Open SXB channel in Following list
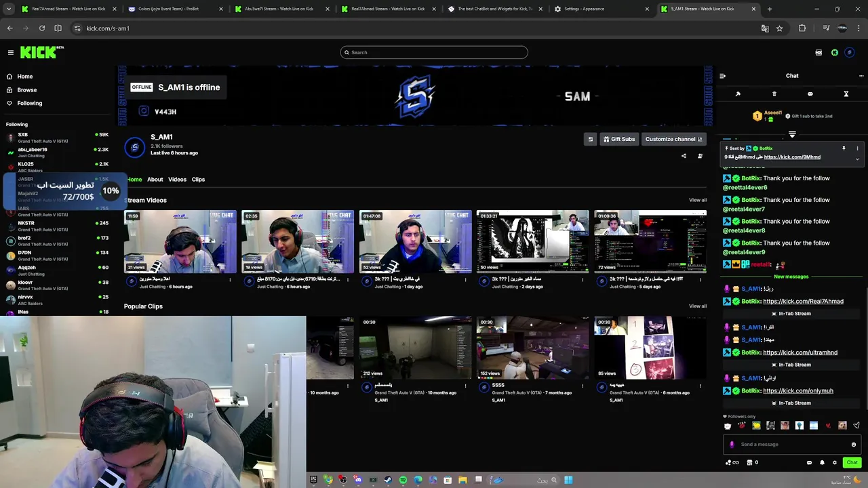The image size is (868, 488). tap(57, 138)
